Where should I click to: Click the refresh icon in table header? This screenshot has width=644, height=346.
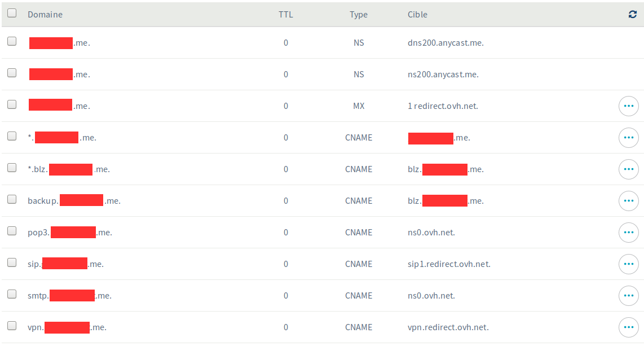click(x=632, y=15)
